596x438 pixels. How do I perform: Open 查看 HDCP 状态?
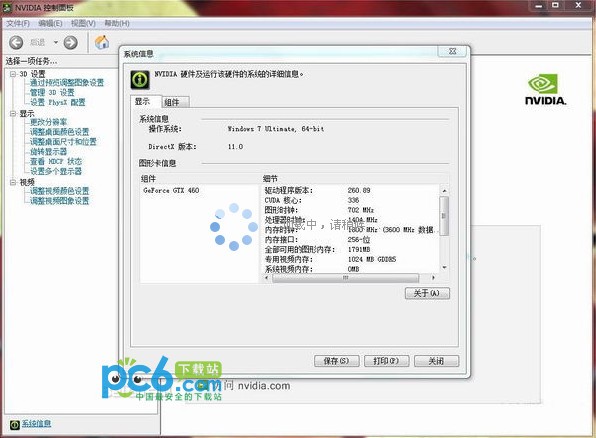(56, 161)
